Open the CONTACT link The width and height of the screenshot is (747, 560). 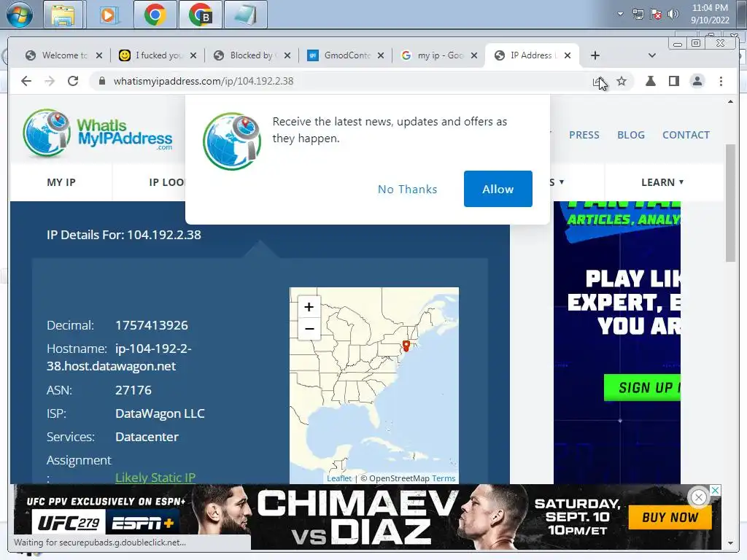click(x=686, y=135)
